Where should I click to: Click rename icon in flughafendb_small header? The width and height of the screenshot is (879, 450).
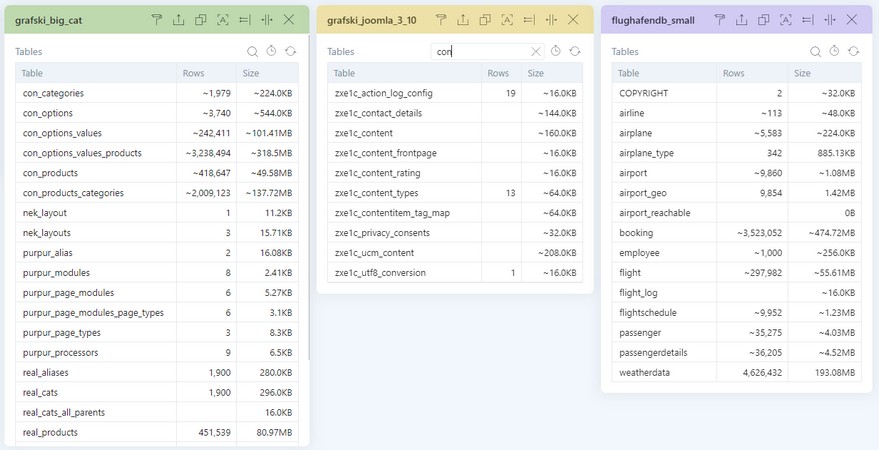[791, 20]
